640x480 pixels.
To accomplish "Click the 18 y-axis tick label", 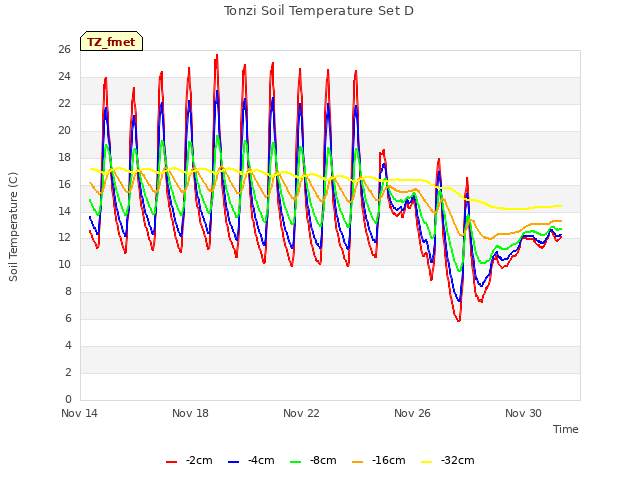I will (64, 158).
